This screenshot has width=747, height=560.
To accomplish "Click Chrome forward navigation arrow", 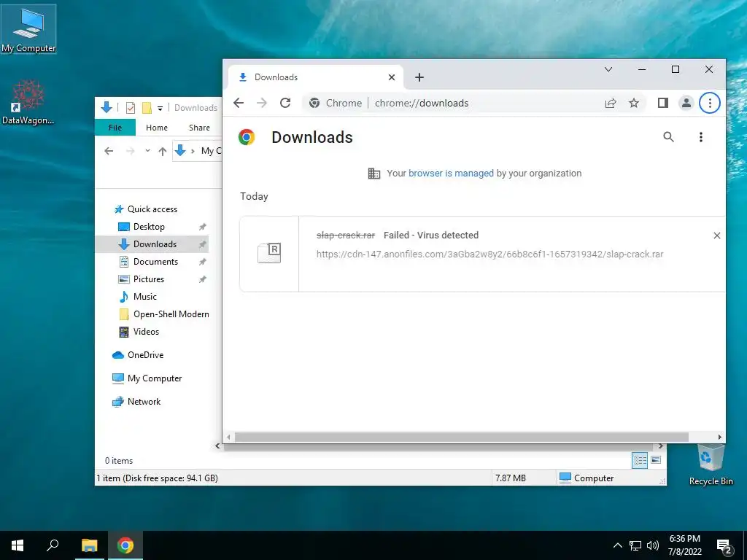I will pos(262,103).
